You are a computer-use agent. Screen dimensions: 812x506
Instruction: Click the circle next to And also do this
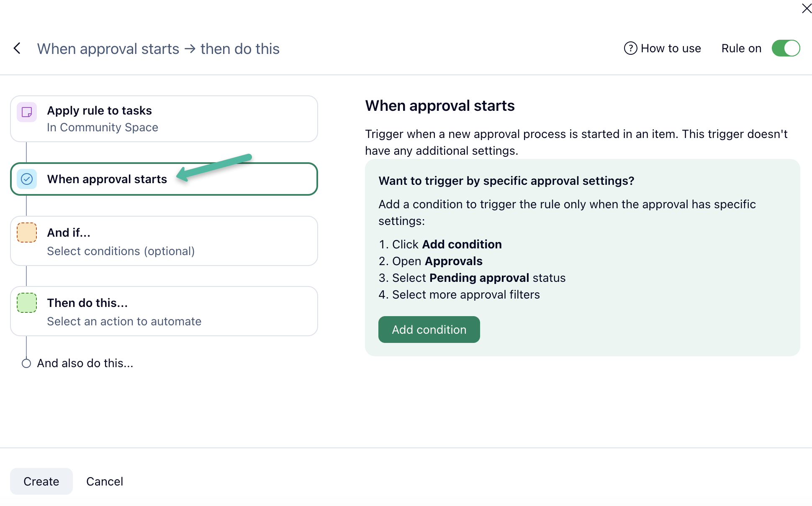pos(26,363)
